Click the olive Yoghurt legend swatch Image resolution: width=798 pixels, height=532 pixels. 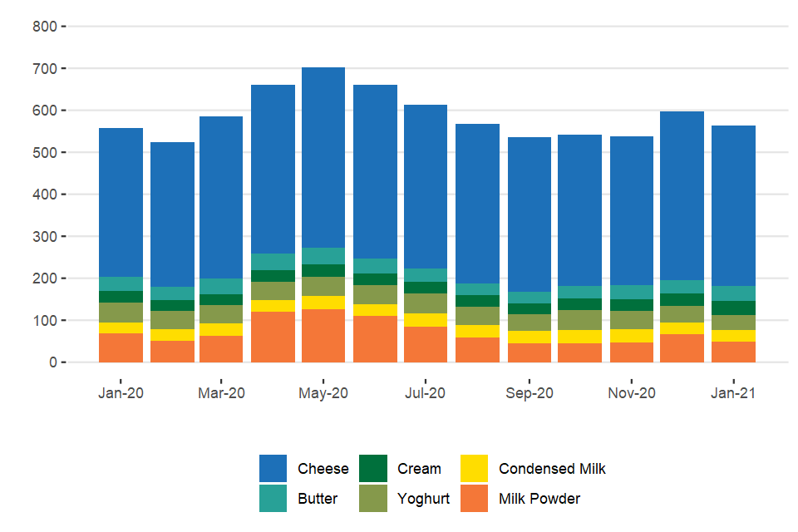[x=373, y=499]
